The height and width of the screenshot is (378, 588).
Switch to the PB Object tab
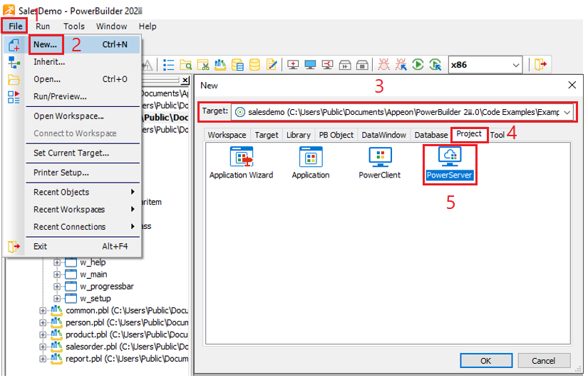coord(336,135)
